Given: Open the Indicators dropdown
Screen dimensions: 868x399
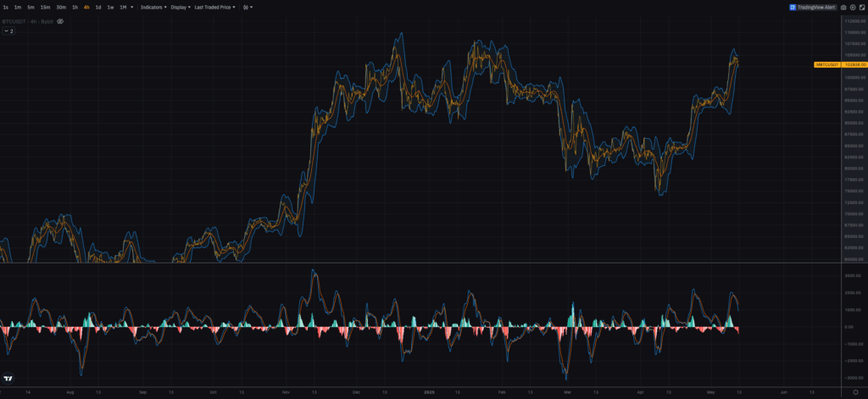Looking at the screenshot, I should (153, 7).
